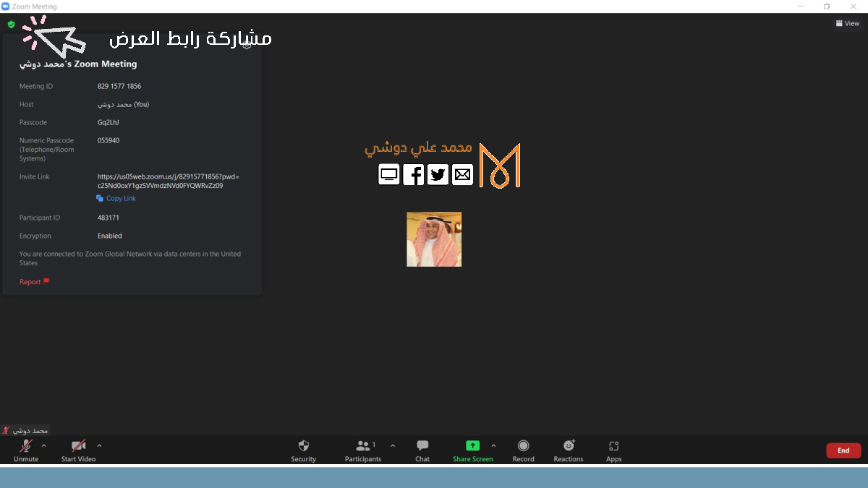Expand audio options arrow beside Unmute

click(x=43, y=445)
